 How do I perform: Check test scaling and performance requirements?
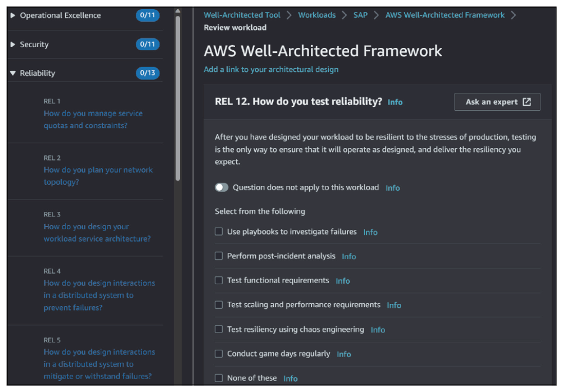(218, 305)
